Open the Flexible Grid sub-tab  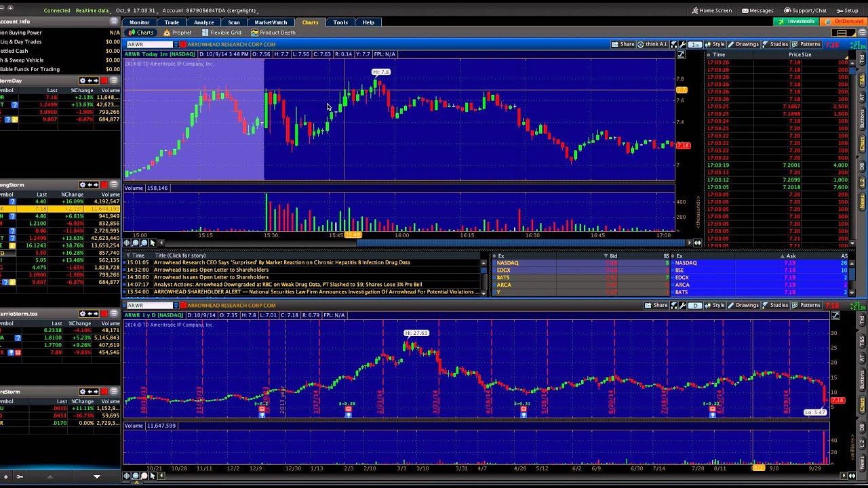point(221,33)
